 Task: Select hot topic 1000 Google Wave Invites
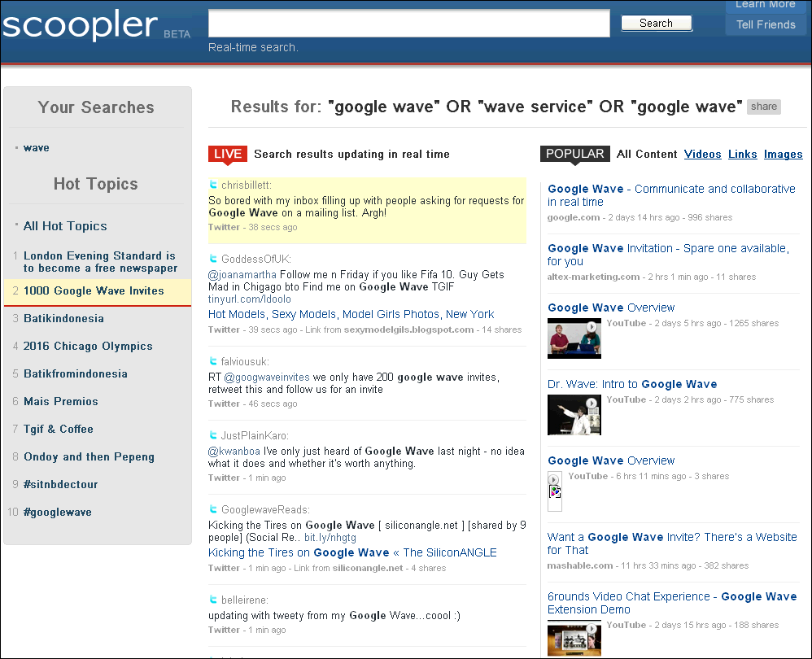(x=94, y=291)
